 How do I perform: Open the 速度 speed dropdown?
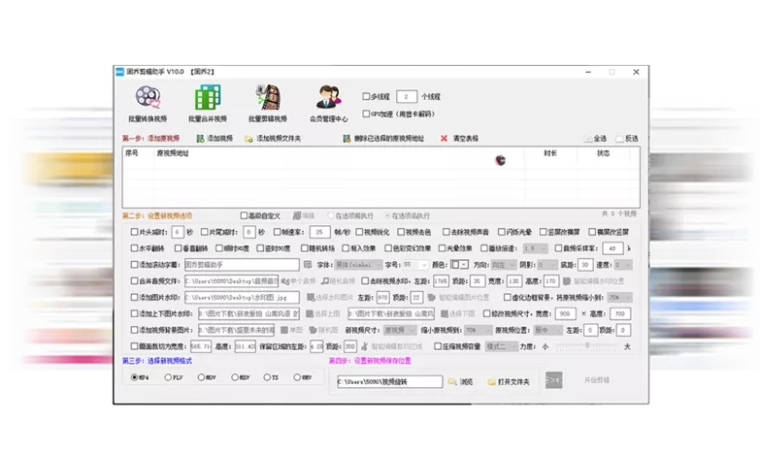pyautogui.click(x=623, y=265)
